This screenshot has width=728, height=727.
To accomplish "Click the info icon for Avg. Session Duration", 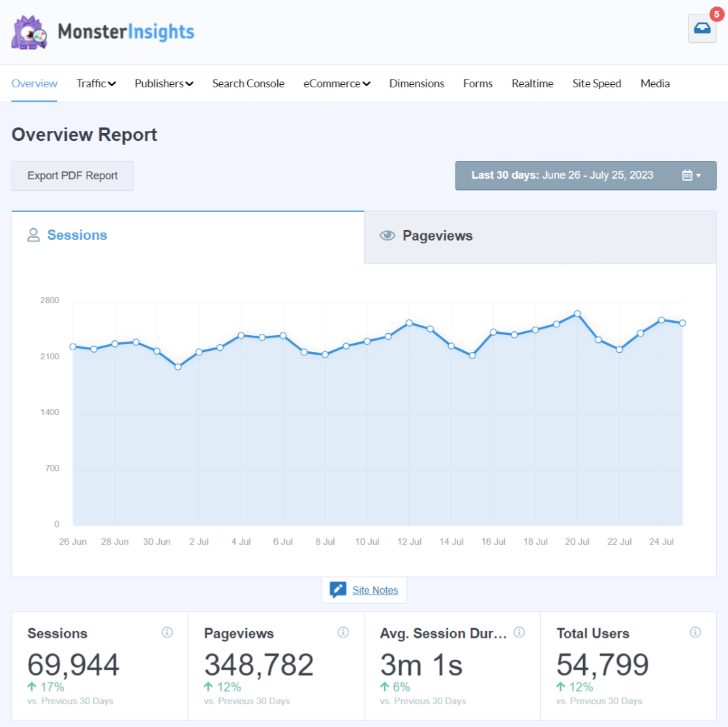I will 520,632.
